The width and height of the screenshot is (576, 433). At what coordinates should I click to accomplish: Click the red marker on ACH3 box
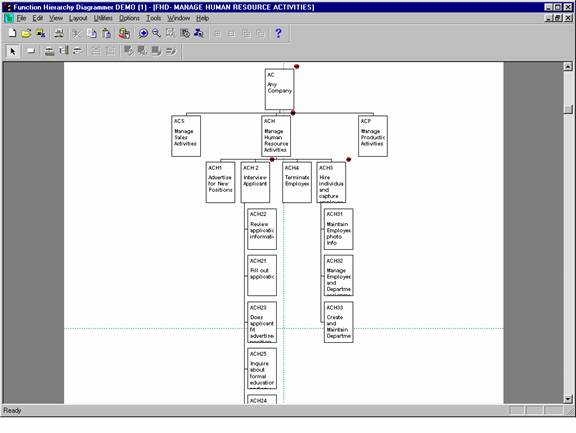click(x=348, y=159)
